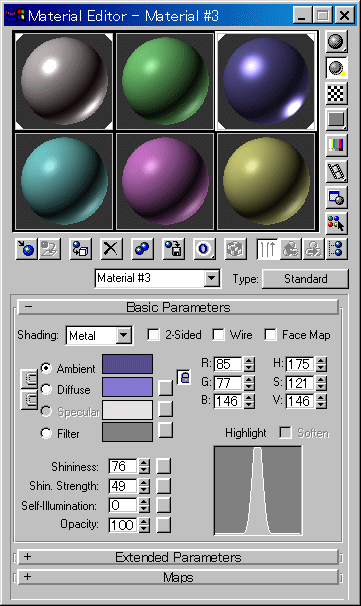Click the Put to Library icon
361x606 pixels.
(x=173, y=249)
